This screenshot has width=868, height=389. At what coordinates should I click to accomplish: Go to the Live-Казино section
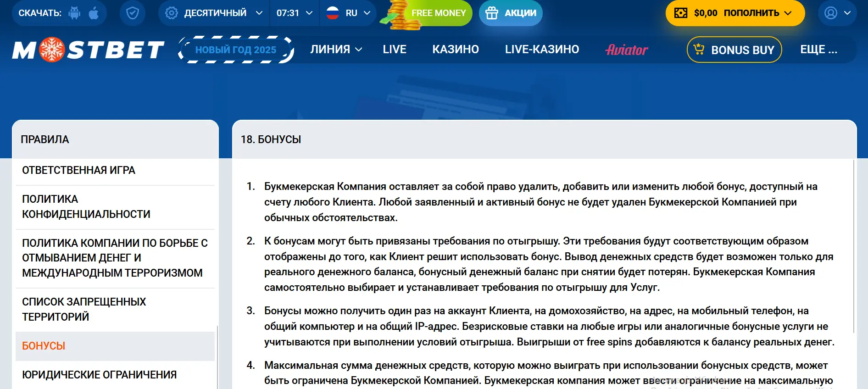click(542, 50)
